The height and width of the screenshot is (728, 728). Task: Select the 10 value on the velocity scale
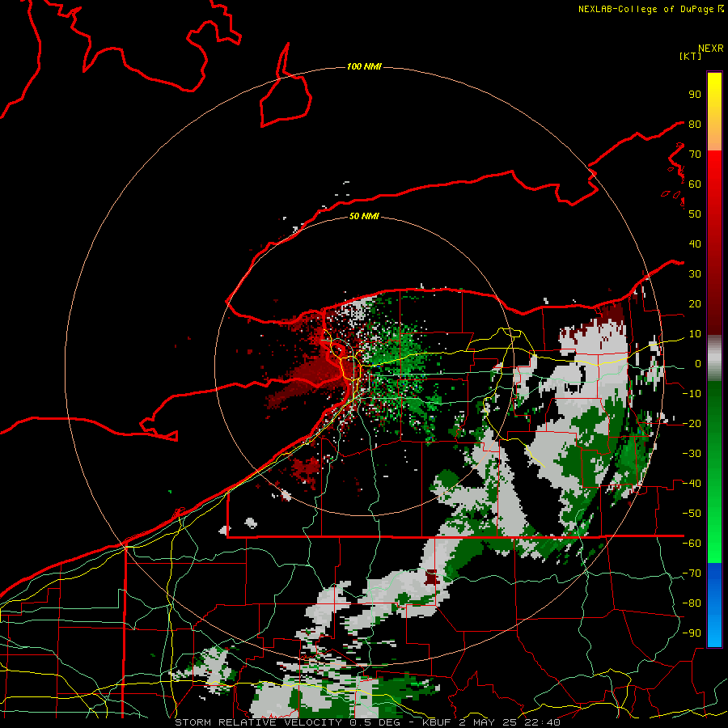695,334
